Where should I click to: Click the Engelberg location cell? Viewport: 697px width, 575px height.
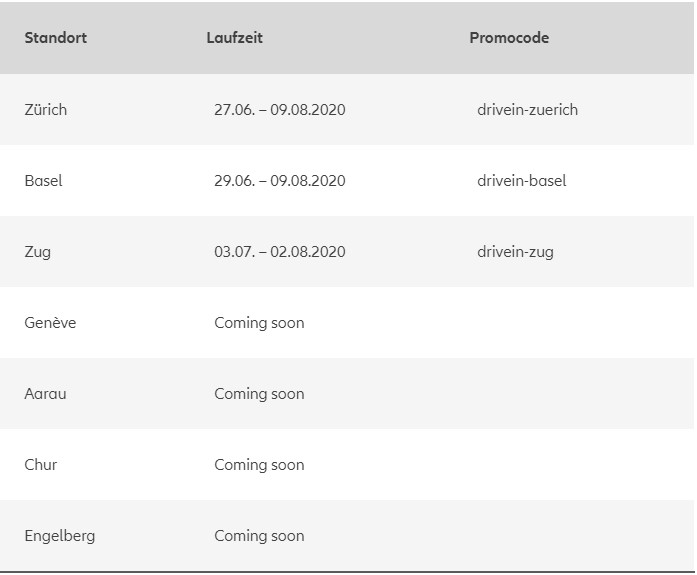(60, 536)
